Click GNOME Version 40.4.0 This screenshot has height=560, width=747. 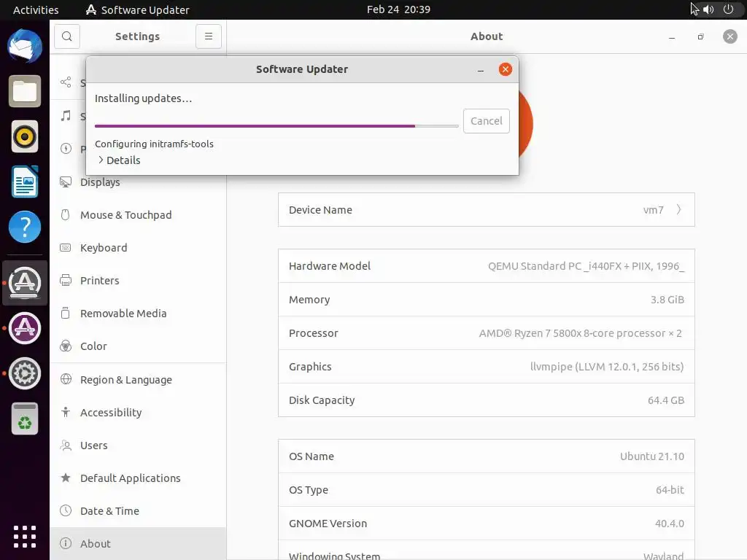point(670,524)
